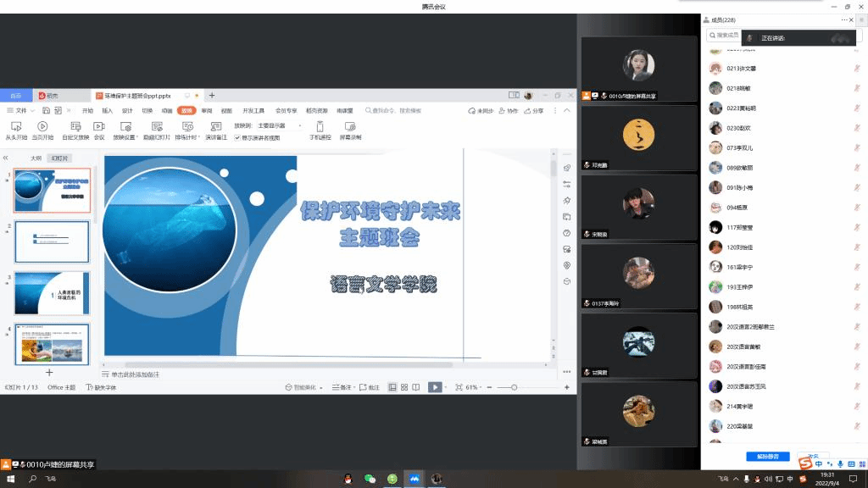Open 演讲备注 speaker notes tool
This screenshot has height=488, width=868.
point(215,126)
